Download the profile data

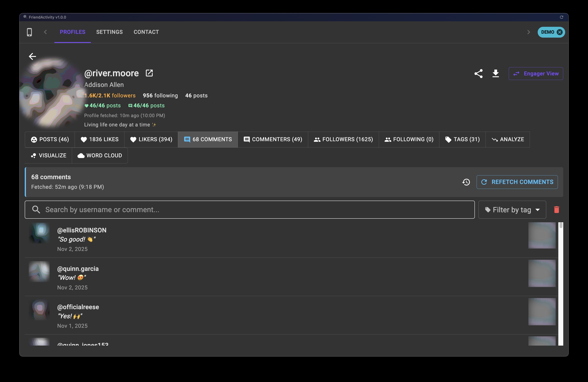coord(496,73)
